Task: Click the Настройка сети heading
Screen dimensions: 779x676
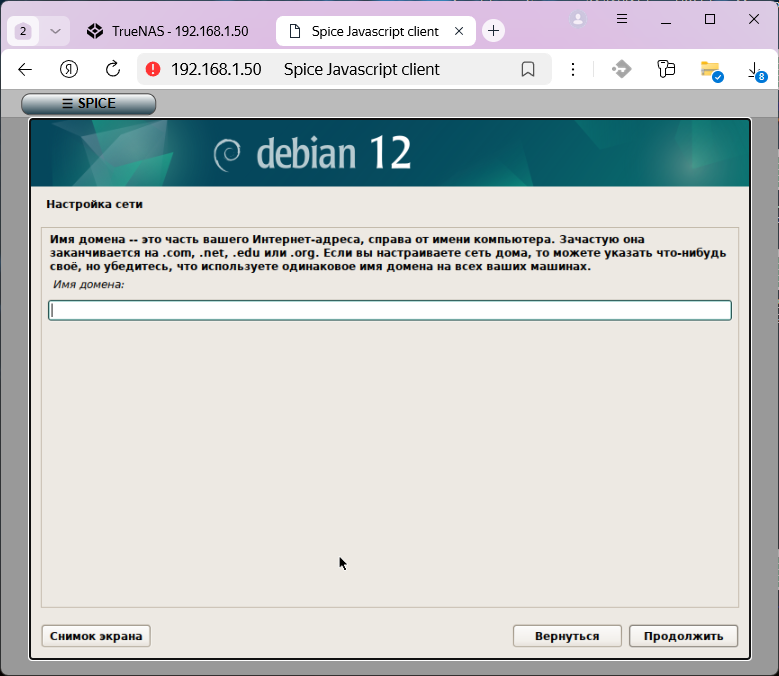Action: click(94, 204)
